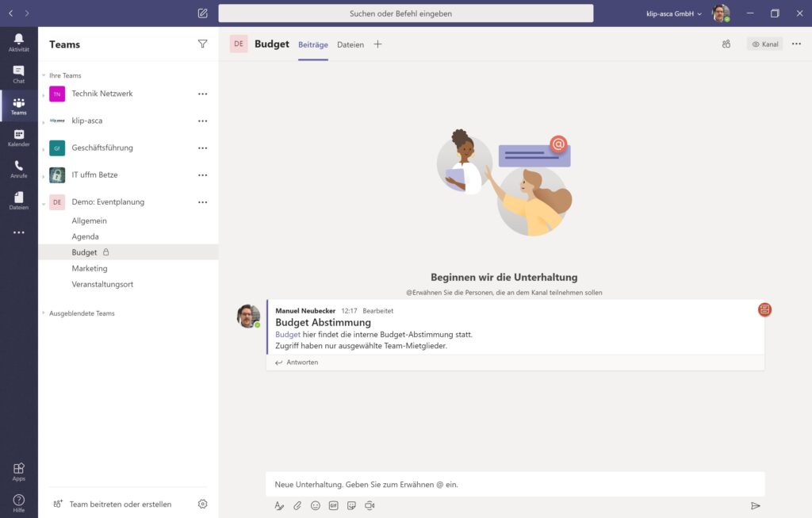Click the new chat compose icon
The height and width of the screenshot is (518, 812).
click(x=202, y=13)
